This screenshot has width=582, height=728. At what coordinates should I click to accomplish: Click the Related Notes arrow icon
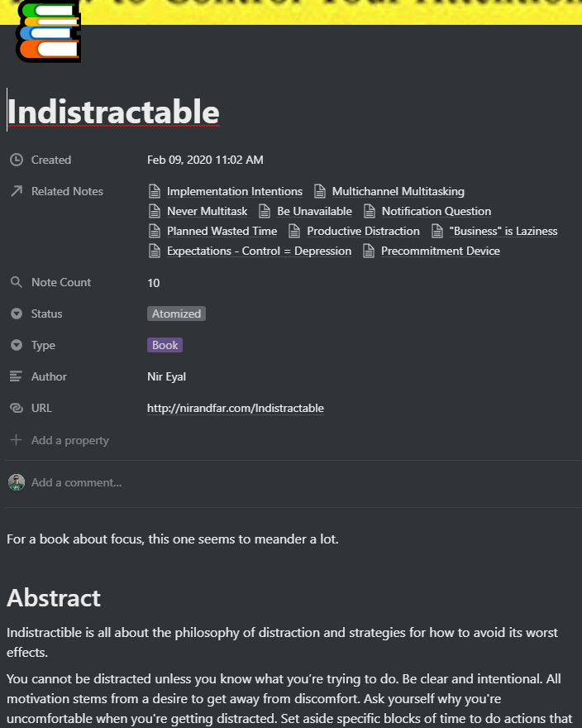pos(17,191)
